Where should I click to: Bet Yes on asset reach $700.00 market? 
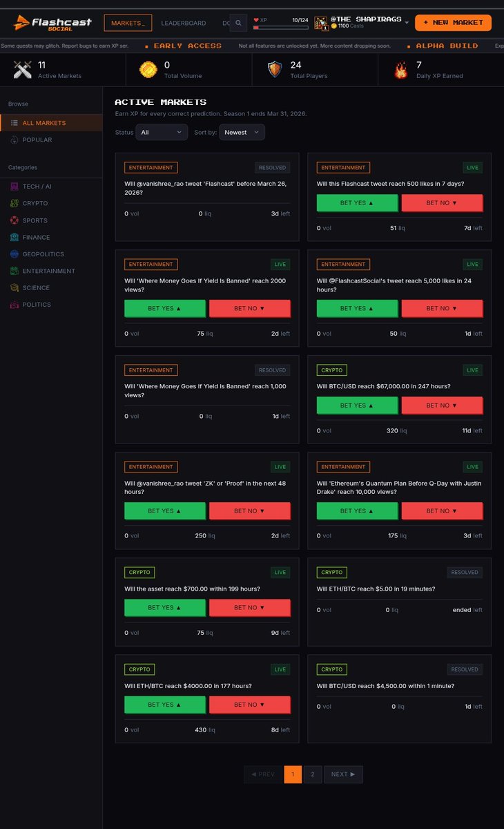click(165, 607)
